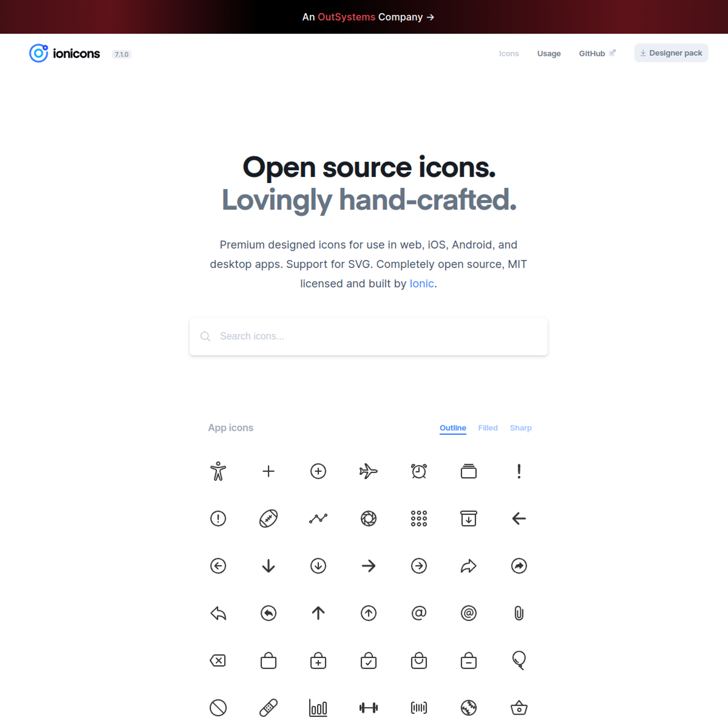Select the alert-circle icon

click(x=218, y=519)
